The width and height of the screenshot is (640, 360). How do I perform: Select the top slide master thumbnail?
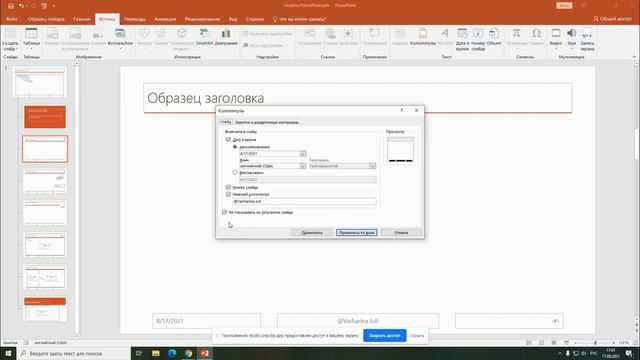(40, 82)
